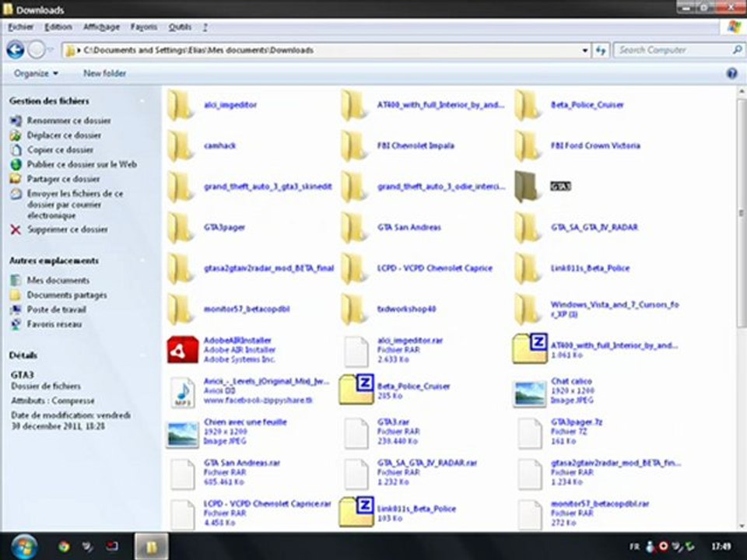Click the Forward navigation arrow
747x560 pixels.
(37, 50)
